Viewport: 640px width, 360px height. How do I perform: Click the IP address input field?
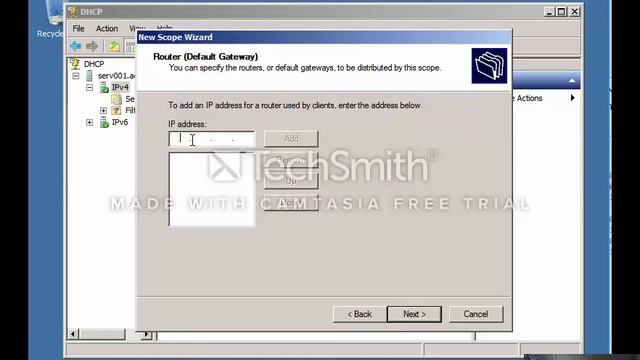tap(212, 139)
